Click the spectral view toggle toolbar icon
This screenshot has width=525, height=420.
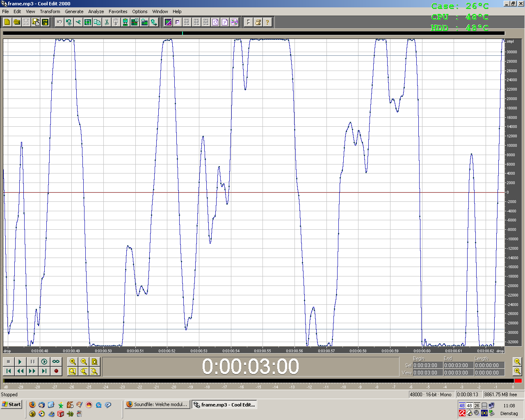click(x=168, y=22)
